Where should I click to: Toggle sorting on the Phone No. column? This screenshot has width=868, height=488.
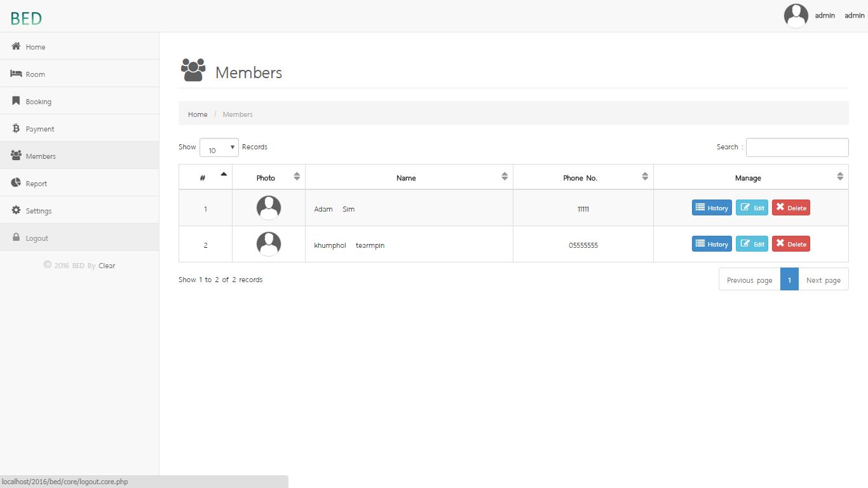(x=645, y=177)
